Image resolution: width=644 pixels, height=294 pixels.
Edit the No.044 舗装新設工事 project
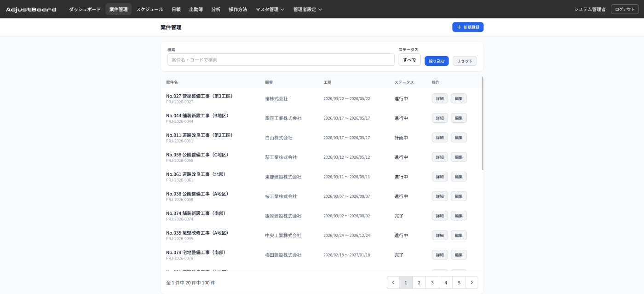tap(459, 118)
